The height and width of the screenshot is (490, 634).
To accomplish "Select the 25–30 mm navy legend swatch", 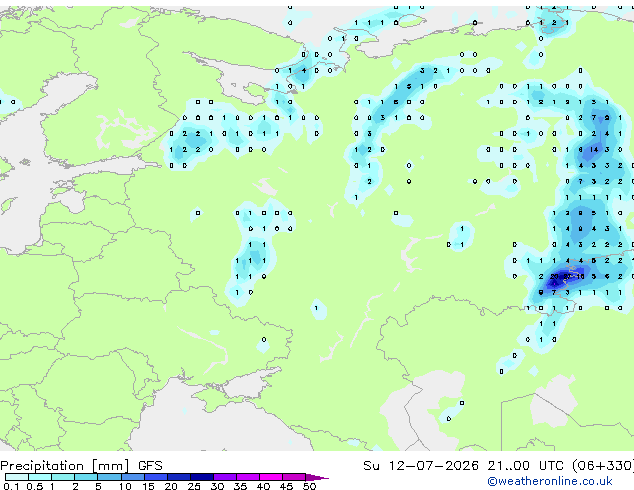I will pos(202,477).
